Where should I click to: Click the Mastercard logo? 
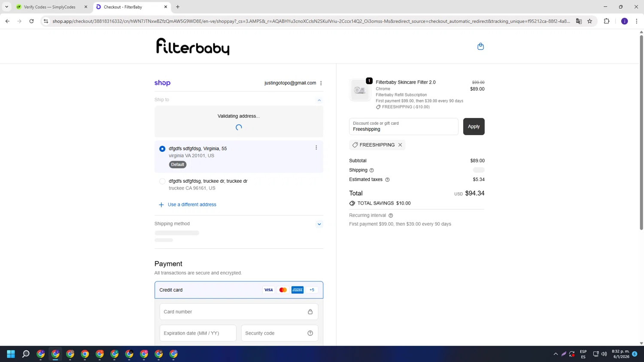283,290
